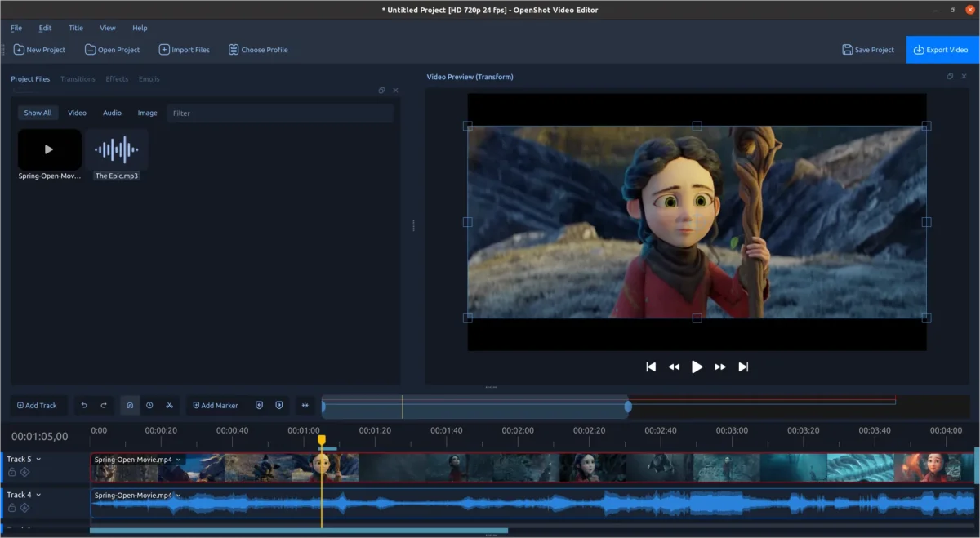The image size is (980, 538).
Task: Click the Save Project button
Action: coord(868,50)
